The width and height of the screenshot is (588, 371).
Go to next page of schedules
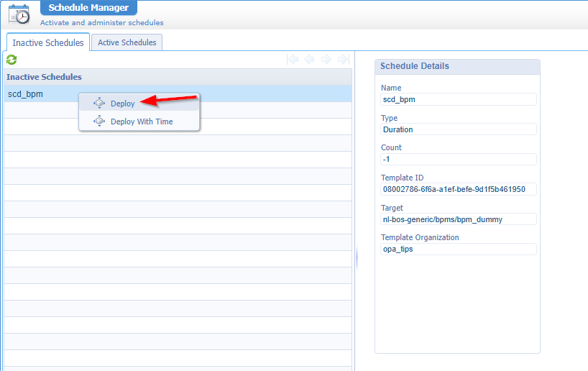(326, 60)
